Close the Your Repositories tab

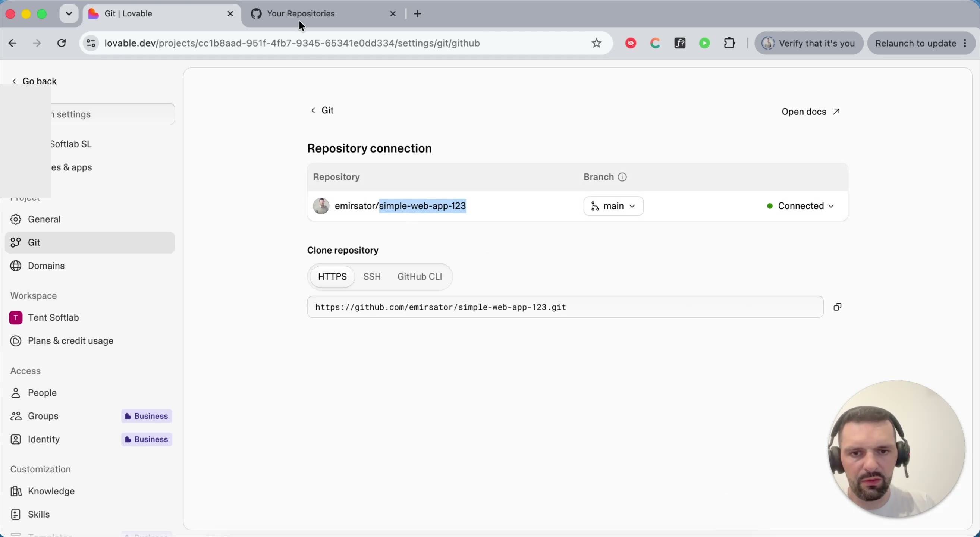[393, 14]
